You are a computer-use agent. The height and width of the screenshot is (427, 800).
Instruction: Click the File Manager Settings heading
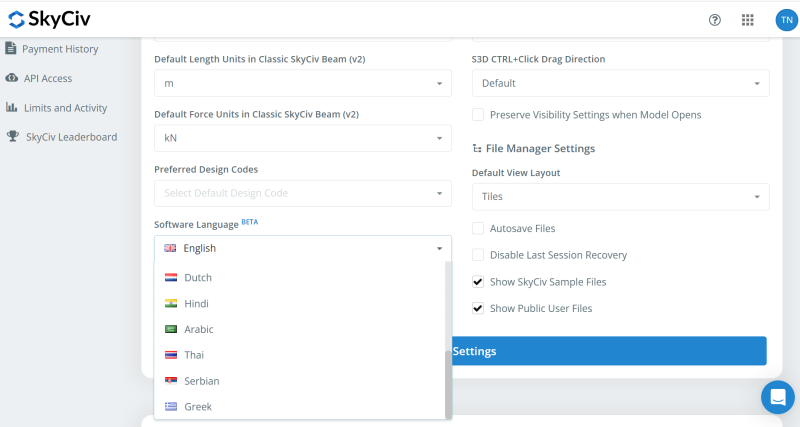540,148
